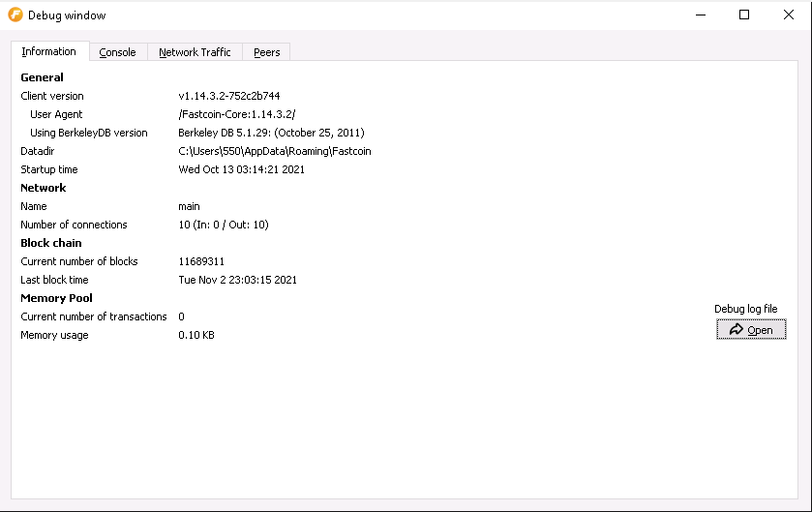Click the Network section heading

[x=43, y=188]
